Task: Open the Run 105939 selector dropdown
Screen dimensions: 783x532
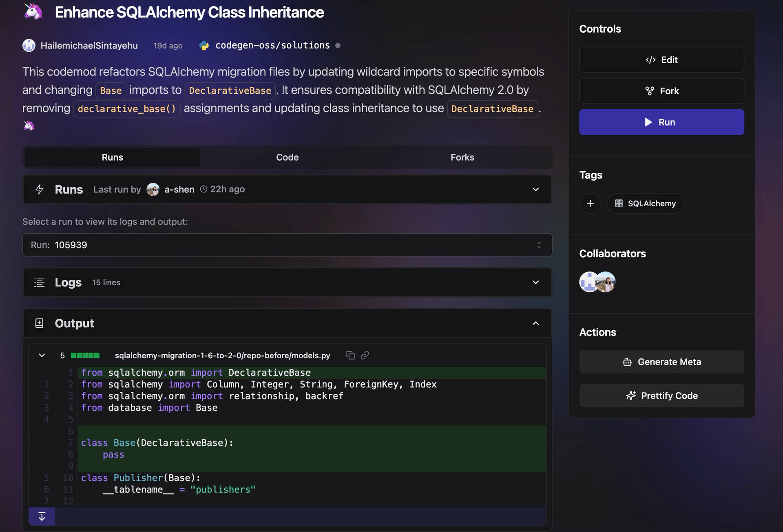Action: coord(287,245)
